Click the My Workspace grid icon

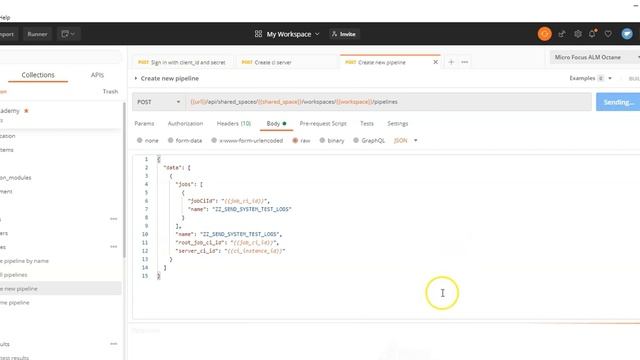coord(258,34)
